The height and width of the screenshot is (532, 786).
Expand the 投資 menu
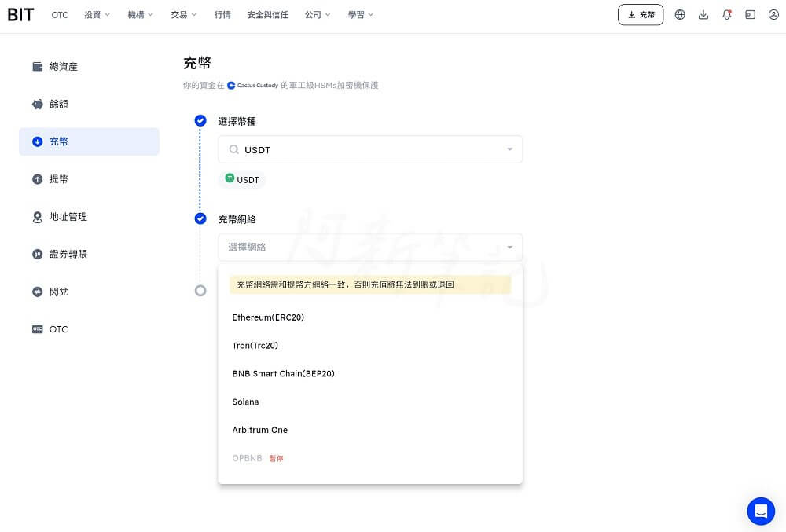pyautogui.click(x=97, y=14)
